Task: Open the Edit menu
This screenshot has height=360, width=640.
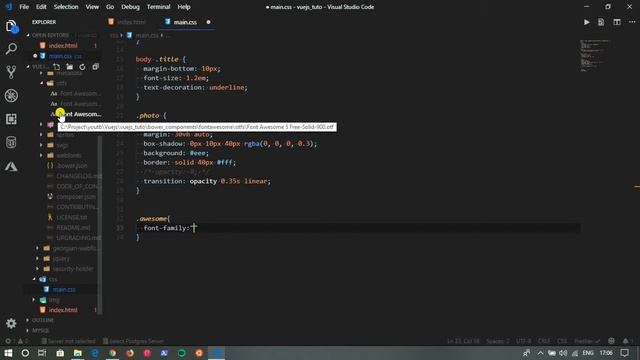Action: click(x=41, y=7)
